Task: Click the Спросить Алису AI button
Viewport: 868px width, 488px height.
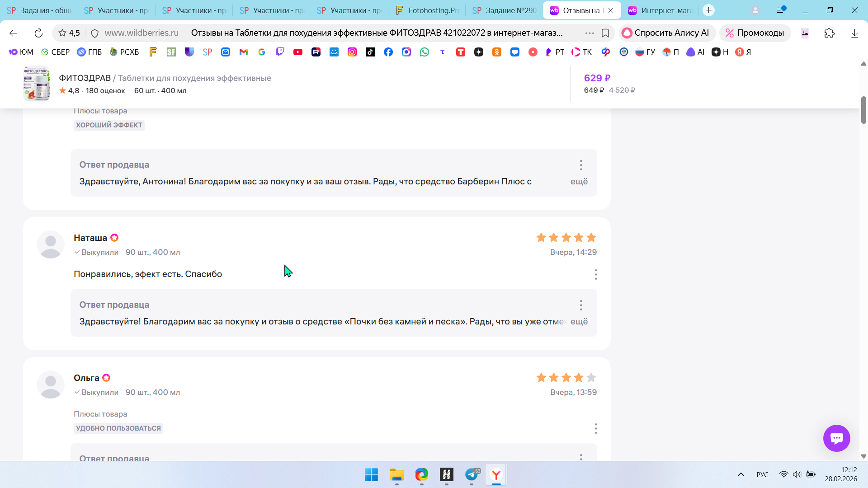Action: pos(666,33)
